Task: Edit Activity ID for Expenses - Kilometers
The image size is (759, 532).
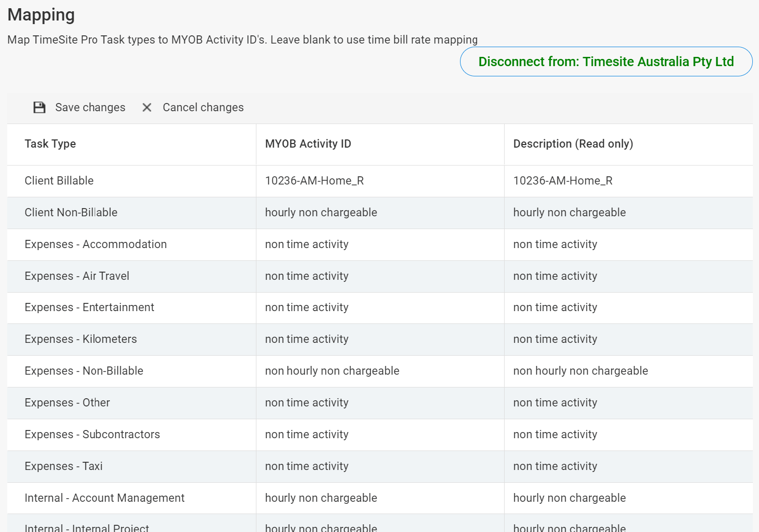Action: [x=379, y=339]
